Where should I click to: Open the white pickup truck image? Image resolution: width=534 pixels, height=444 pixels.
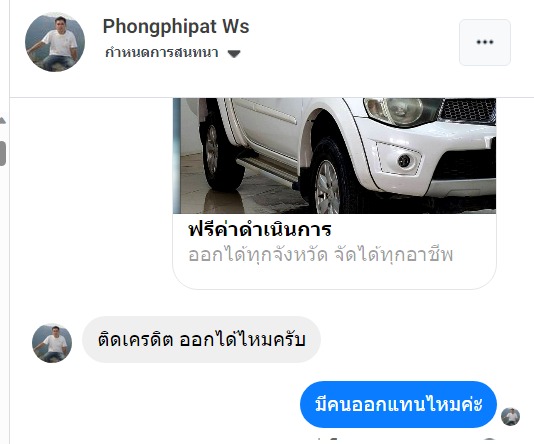[334, 156]
